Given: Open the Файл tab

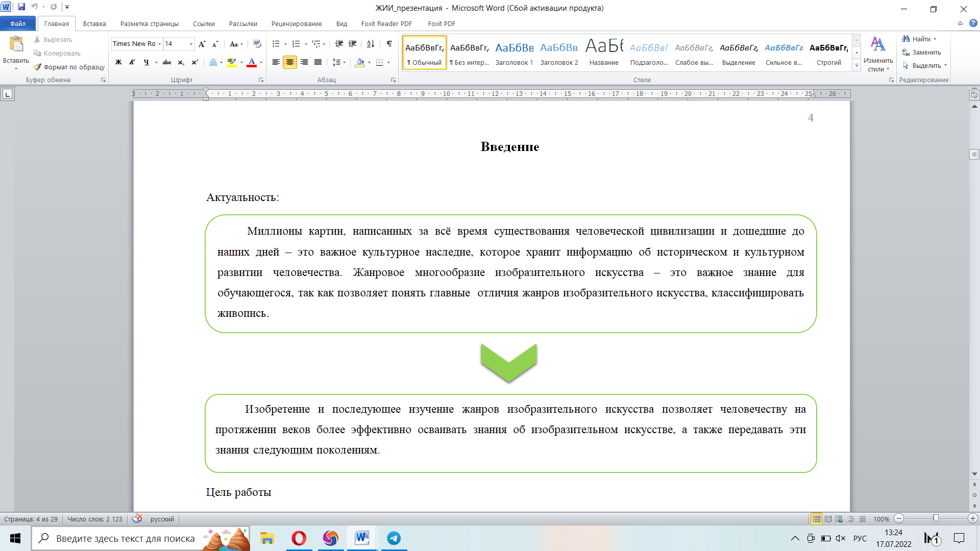Looking at the screenshot, I should pos(18,23).
